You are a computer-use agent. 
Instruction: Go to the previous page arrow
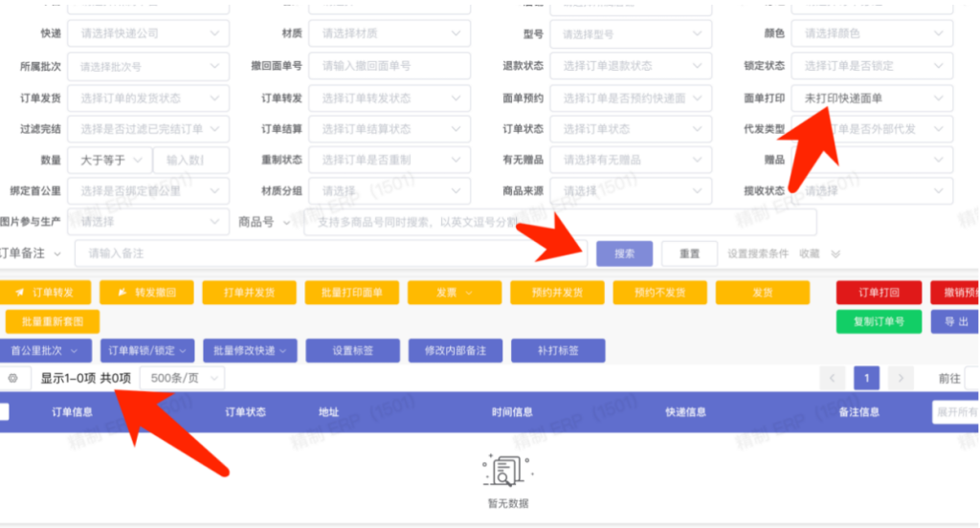[x=833, y=379]
